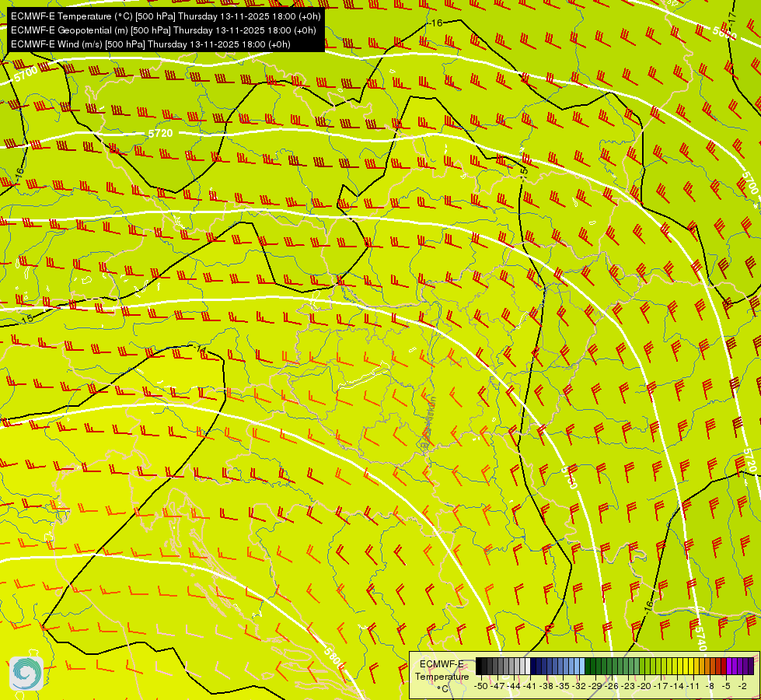Click the -32 tick label on the temperature legend
761x700 pixels.
pyautogui.click(x=579, y=687)
